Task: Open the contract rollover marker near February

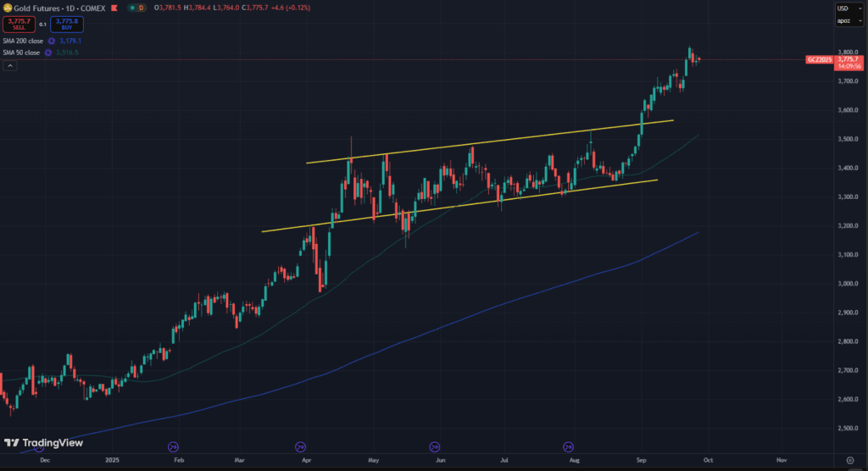Action: tap(173, 446)
